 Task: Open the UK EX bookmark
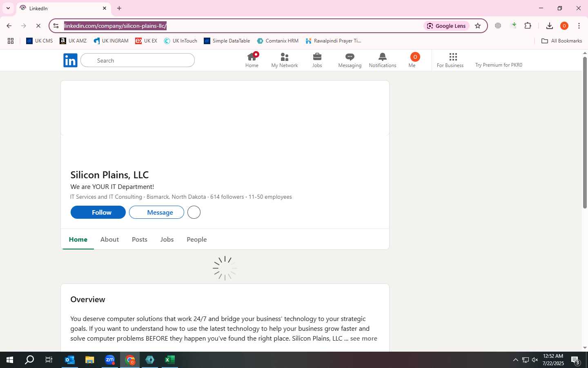tap(146, 41)
